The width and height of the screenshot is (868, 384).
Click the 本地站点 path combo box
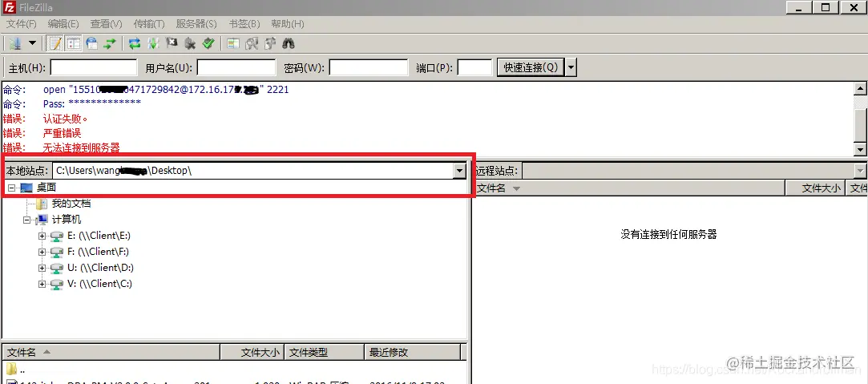pos(260,171)
